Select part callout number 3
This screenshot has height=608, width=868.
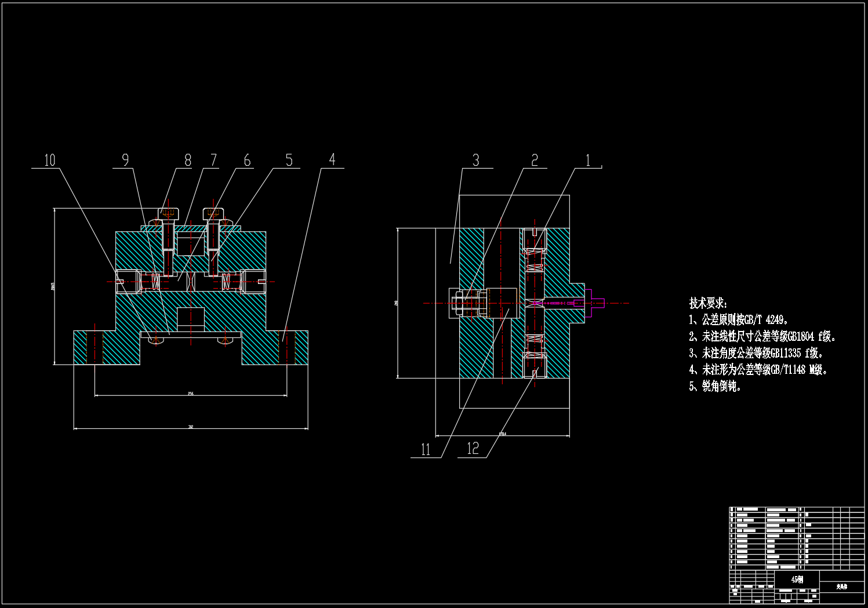tap(476, 160)
